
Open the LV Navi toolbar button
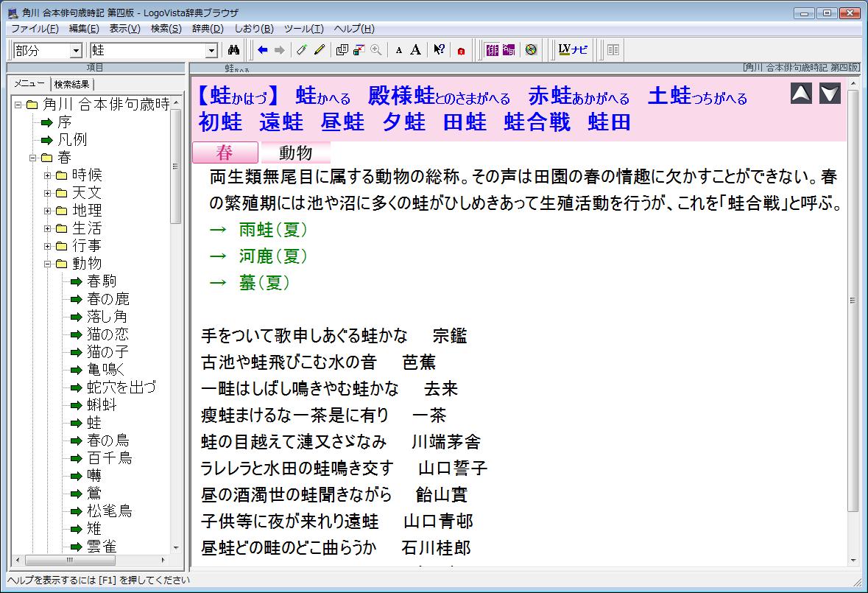573,50
